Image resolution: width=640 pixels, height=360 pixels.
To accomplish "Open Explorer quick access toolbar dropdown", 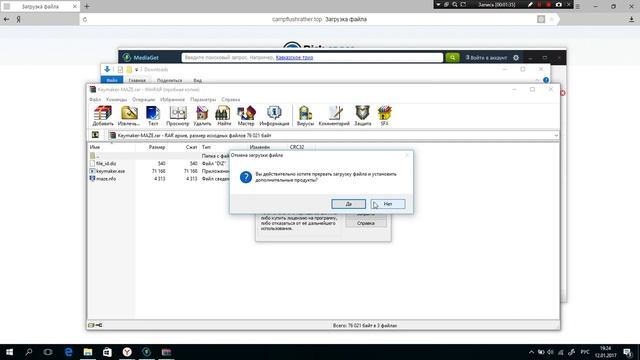I will 137,70.
